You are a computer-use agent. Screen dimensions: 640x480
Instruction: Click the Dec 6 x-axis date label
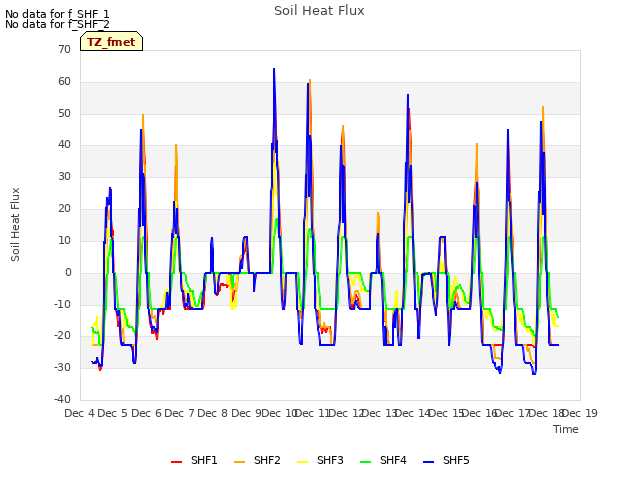pos(146,413)
